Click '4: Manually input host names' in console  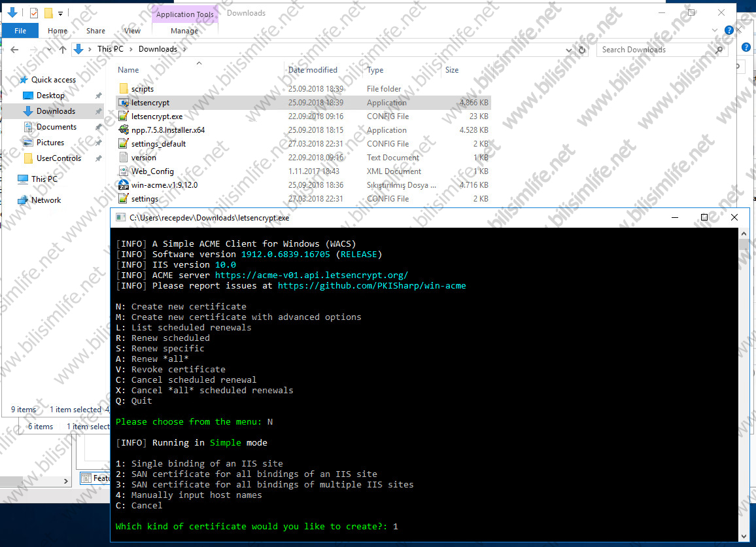point(188,495)
